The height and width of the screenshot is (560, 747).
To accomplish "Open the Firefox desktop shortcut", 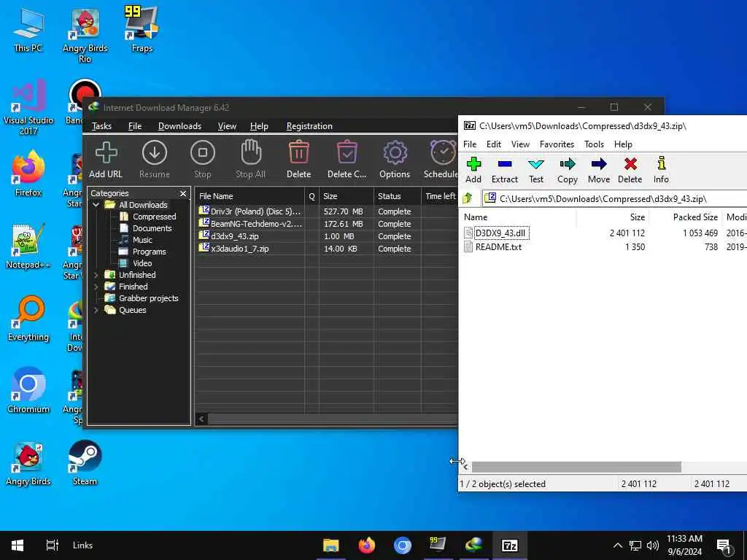I will click(28, 174).
